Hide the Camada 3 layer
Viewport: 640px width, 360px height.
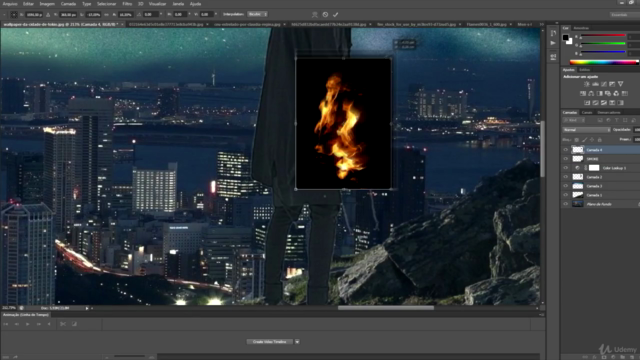coord(566,186)
